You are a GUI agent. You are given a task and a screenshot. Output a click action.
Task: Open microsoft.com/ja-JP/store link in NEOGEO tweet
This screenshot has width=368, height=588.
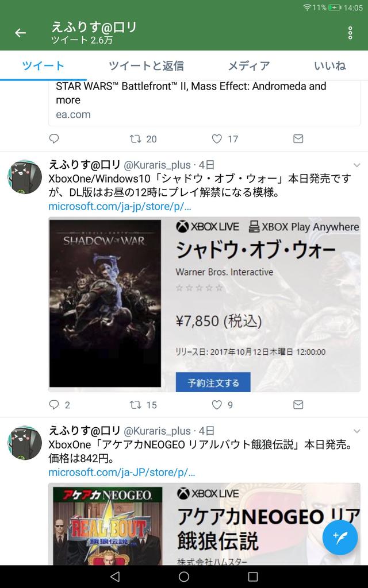122,472
